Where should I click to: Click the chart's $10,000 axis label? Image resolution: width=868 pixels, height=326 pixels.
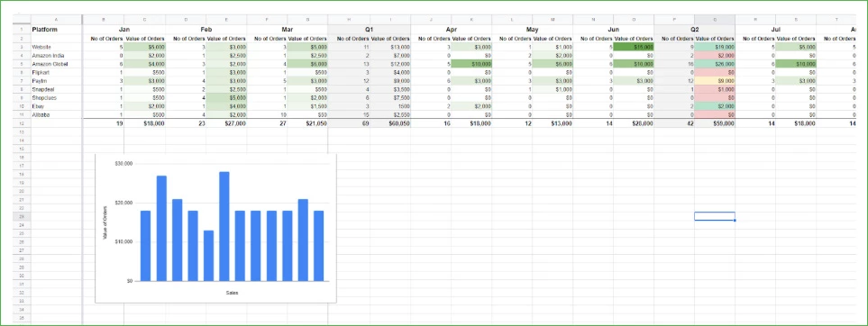click(x=123, y=242)
